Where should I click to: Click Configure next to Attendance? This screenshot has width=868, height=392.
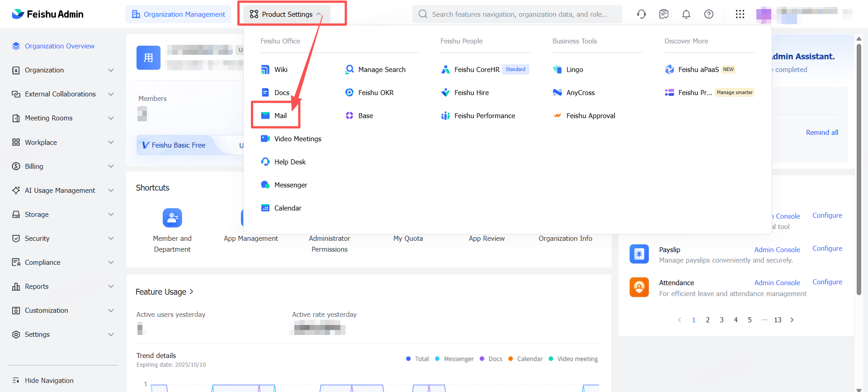pyautogui.click(x=827, y=282)
